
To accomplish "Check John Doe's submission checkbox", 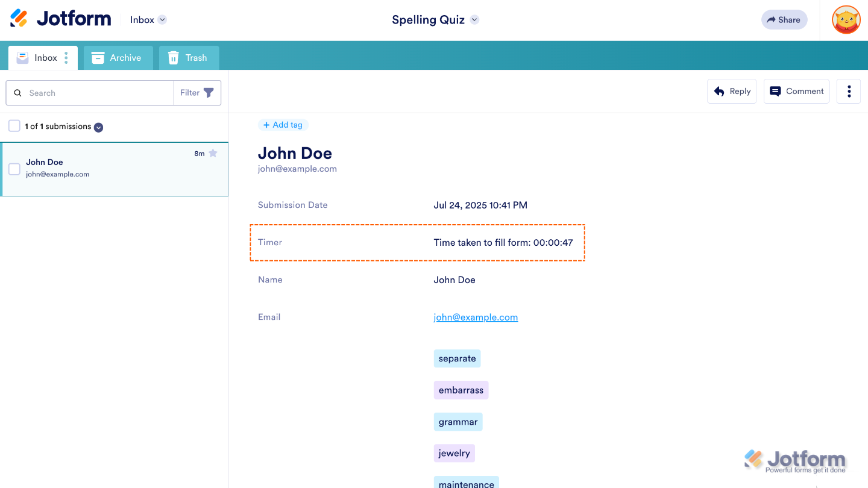I will pyautogui.click(x=14, y=169).
